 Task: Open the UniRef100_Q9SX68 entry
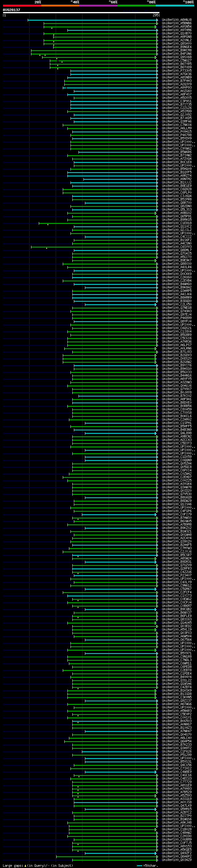tap(177, 57)
